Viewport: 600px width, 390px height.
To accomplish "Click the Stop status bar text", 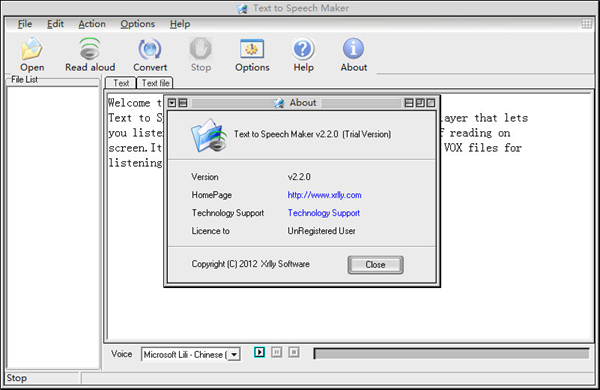I will (x=16, y=378).
